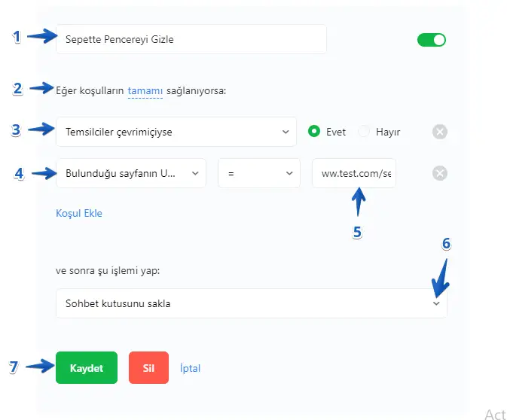Add a condition via Koşul Ekle
The image size is (507, 420).
pos(79,213)
